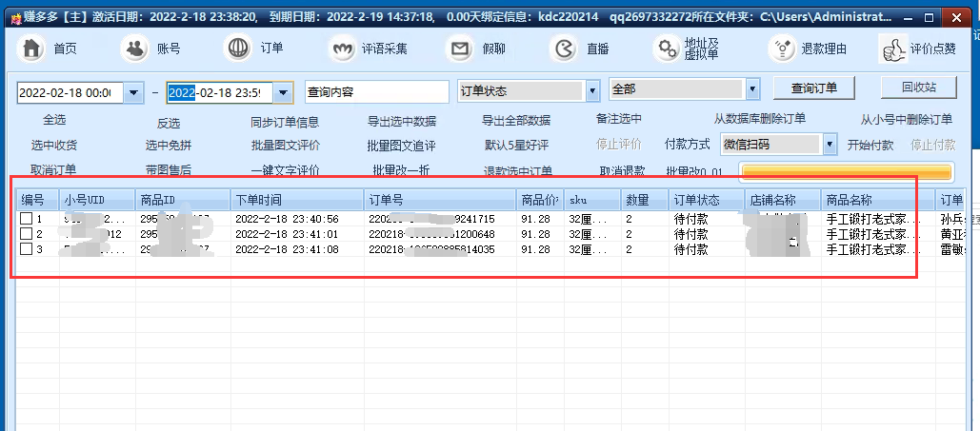The width and height of the screenshot is (980, 431).
Task: Click 批量图文追评 batch follow-up review
Action: 401,147
